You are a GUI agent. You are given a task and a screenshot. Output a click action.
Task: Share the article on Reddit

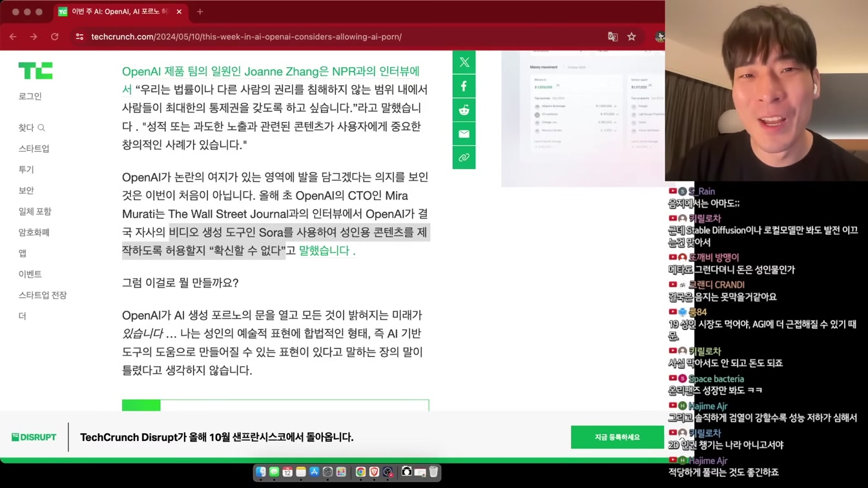[x=464, y=110]
